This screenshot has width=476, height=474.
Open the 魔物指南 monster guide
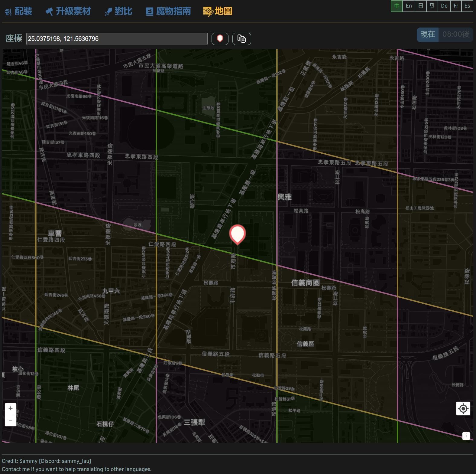(168, 11)
